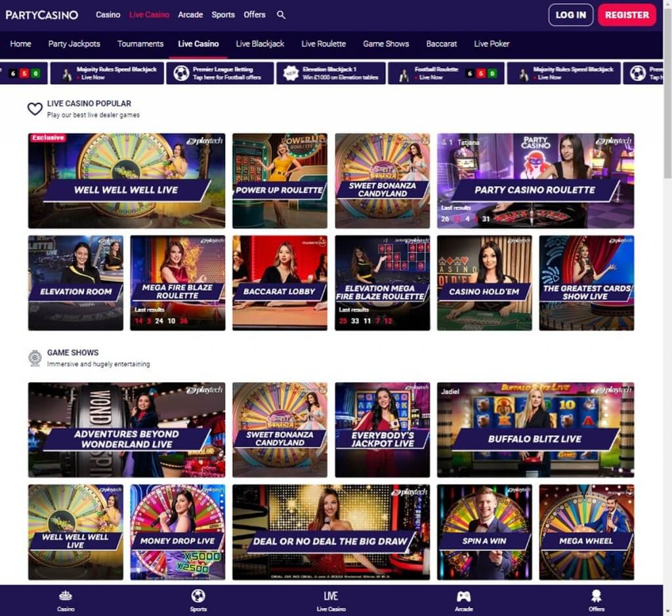Open the first Majority Rules Speed Blackjack banner
This screenshot has height=616, width=672.
point(107,73)
